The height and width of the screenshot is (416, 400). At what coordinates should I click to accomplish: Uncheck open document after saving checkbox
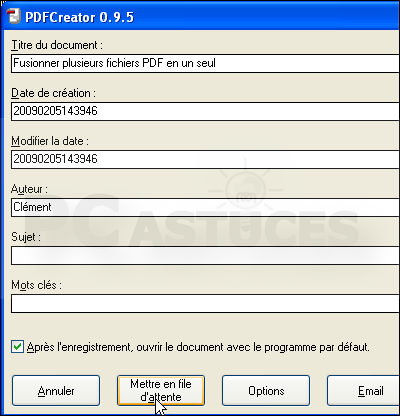[x=17, y=347]
